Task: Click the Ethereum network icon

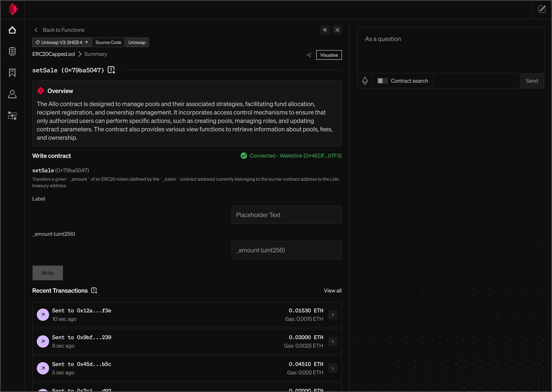Action: 365,81
